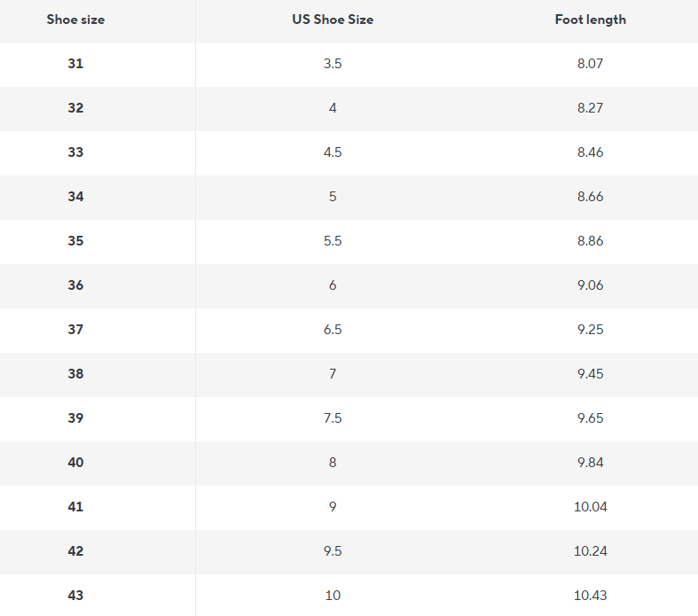The height and width of the screenshot is (616, 698).
Task: Select the US size 5.5 cell
Action: (x=333, y=241)
